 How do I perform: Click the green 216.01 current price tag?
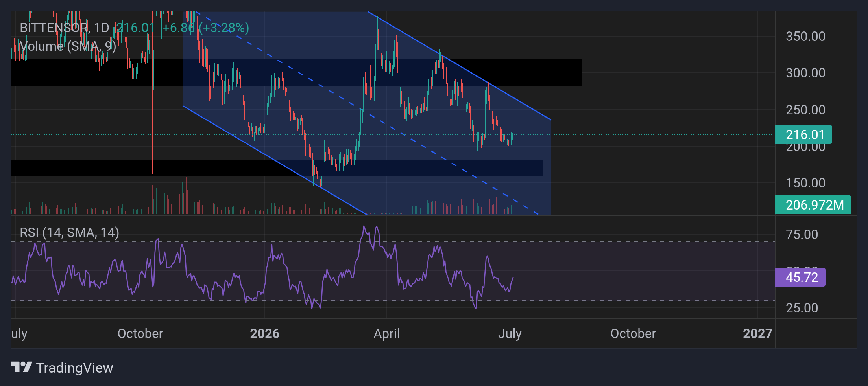[803, 134]
